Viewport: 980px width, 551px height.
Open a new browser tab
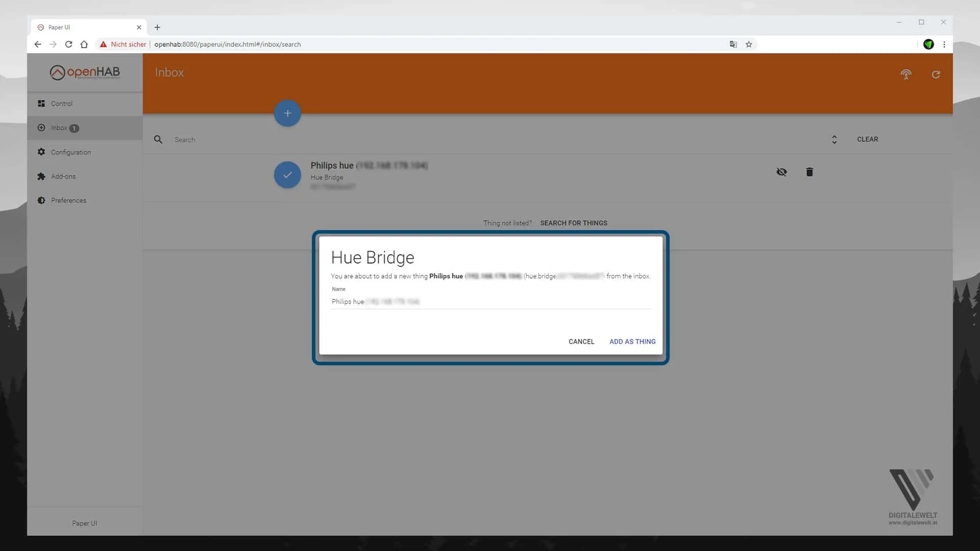tap(157, 28)
